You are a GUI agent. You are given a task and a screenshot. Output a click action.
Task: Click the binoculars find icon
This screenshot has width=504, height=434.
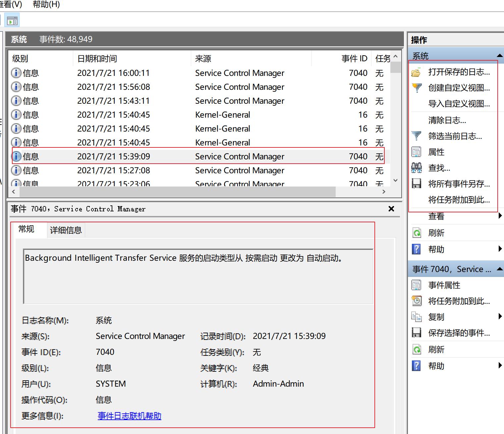tap(417, 168)
